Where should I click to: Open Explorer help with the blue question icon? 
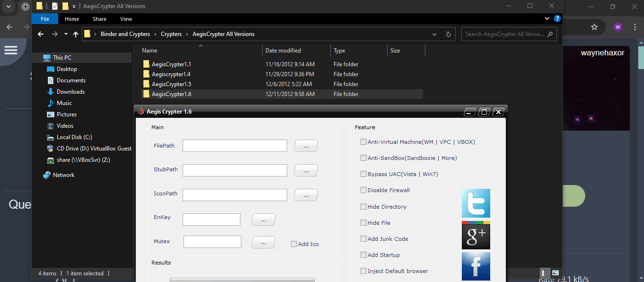(x=557, y=19)
